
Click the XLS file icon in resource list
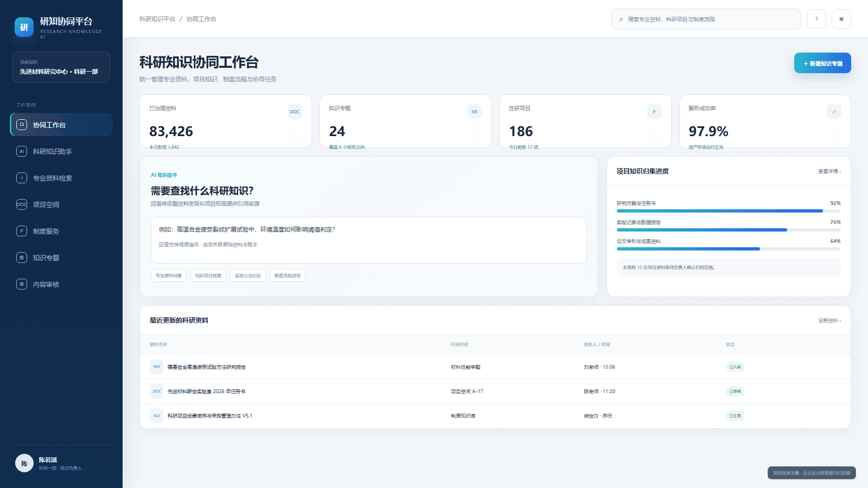(x=157, y=416)
